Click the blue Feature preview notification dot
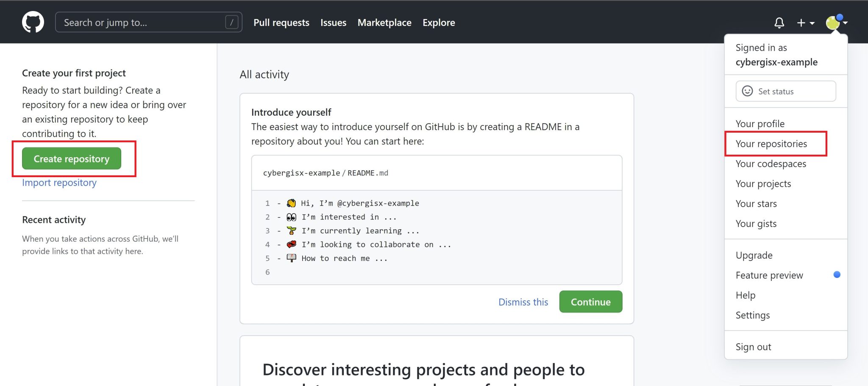868x386 pixels. (837, 275)
